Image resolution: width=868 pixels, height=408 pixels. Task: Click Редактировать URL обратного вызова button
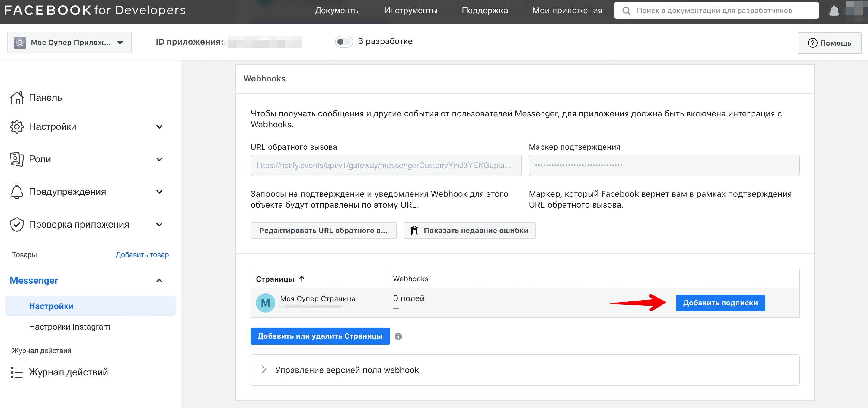(323, 231)
